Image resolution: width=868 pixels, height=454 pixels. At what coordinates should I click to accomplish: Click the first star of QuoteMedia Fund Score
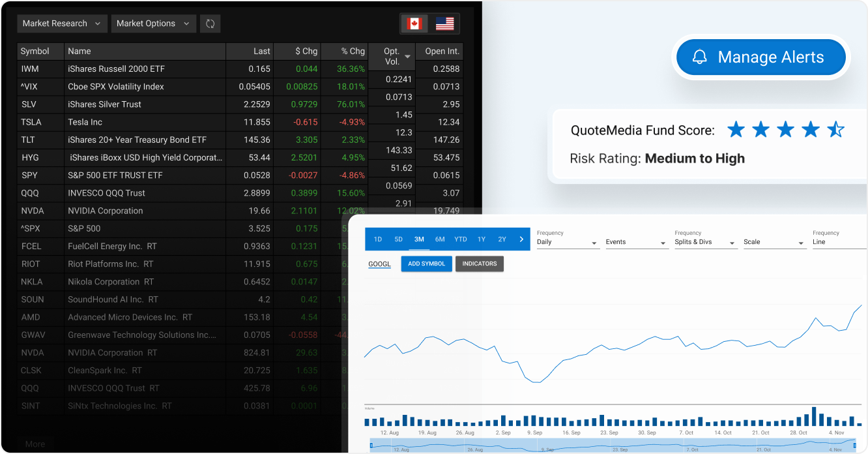click(736, 130)
